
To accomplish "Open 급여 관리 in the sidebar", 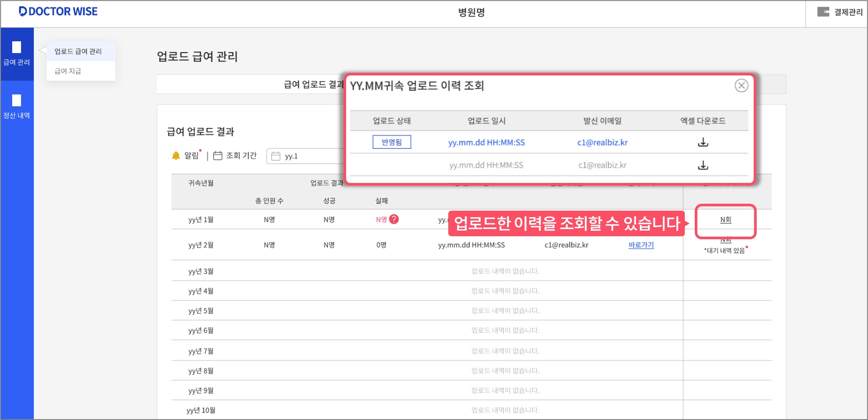I will [x=16, y=54].
